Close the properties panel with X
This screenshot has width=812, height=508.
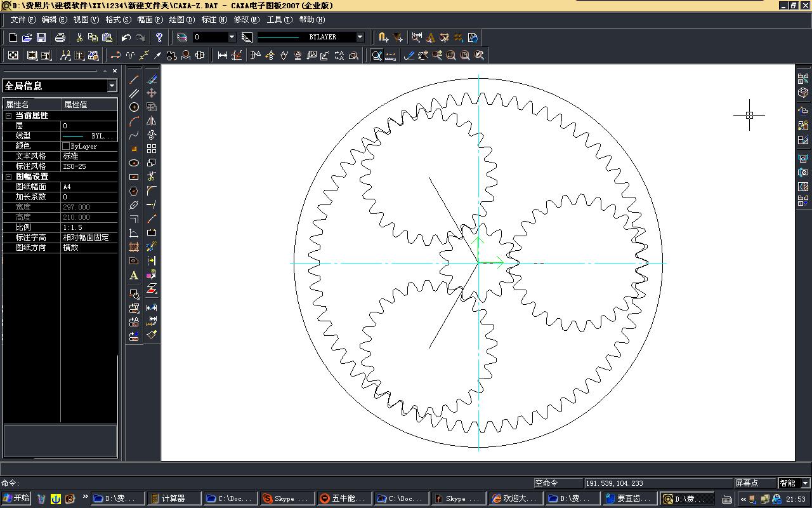(x=115, y=70)
